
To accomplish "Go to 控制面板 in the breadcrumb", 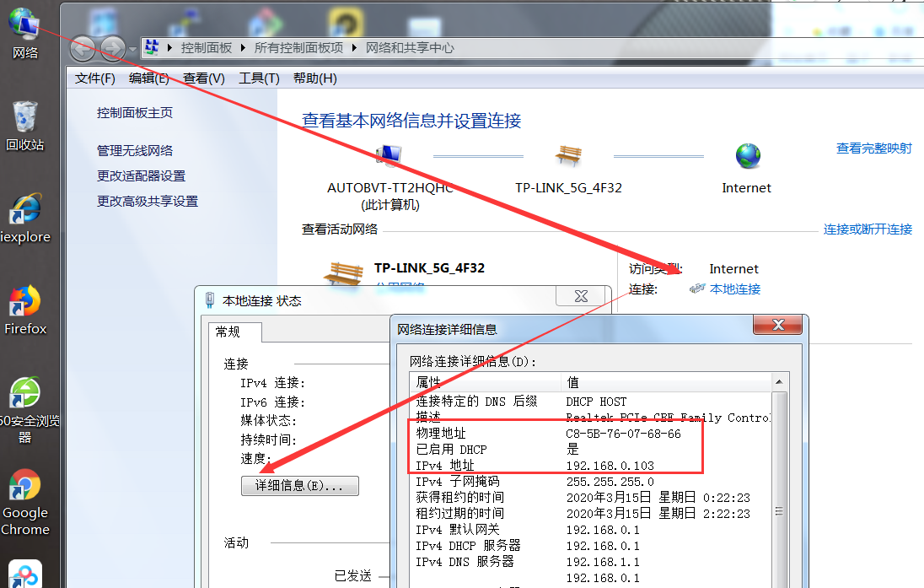I will 207,48.
